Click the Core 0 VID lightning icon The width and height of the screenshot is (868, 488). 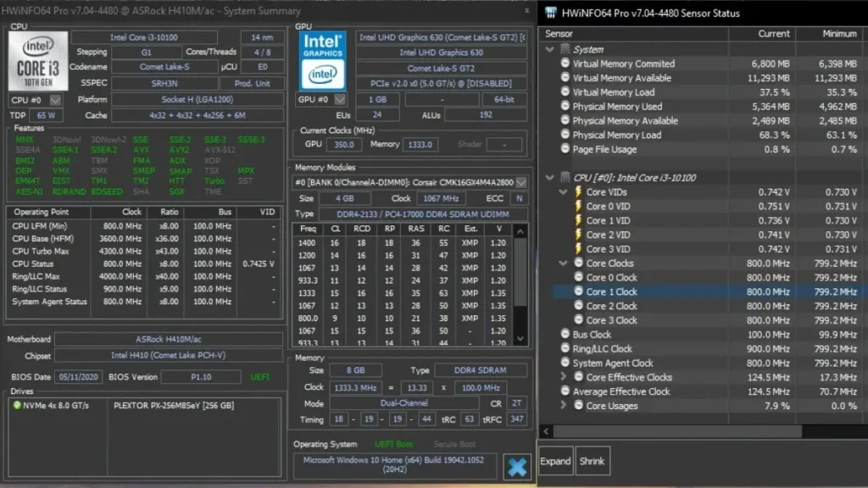point(578,206)
